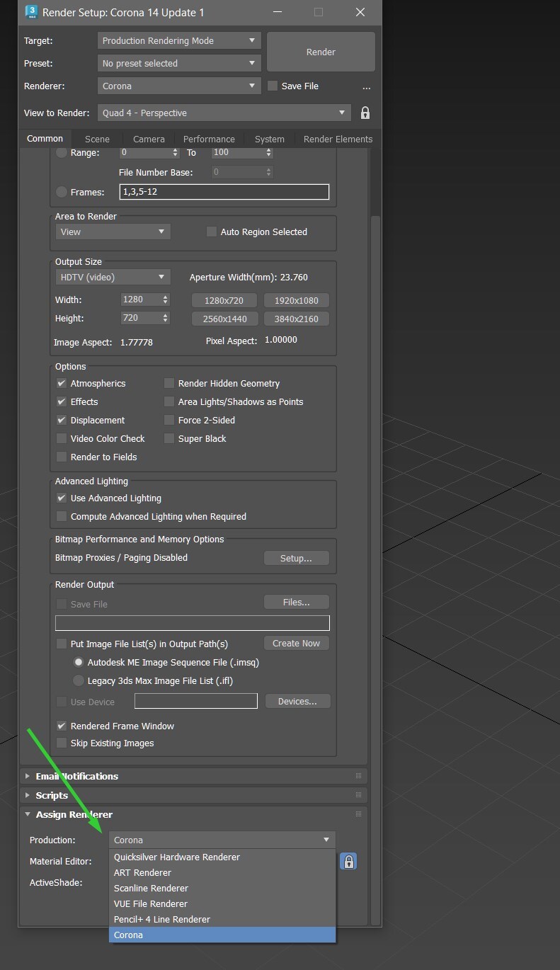Select Scanline Renderer from list
This screenshot has height=970, width=560.
222,888
